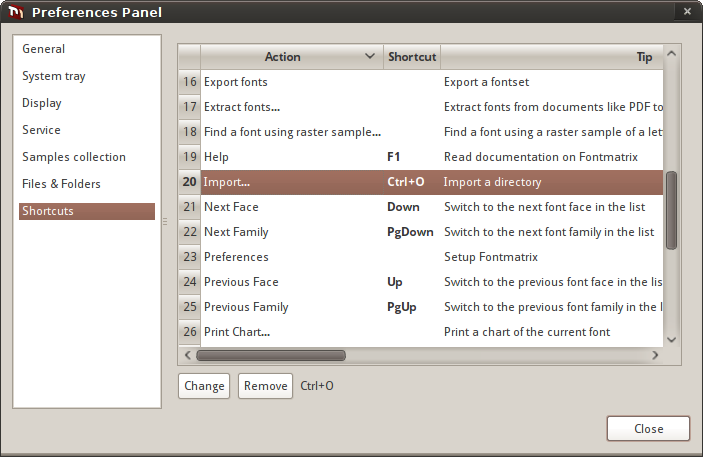This screenshot has height=457, width=703.
Task: Open the General preferences section
Action: coord(43,49)
